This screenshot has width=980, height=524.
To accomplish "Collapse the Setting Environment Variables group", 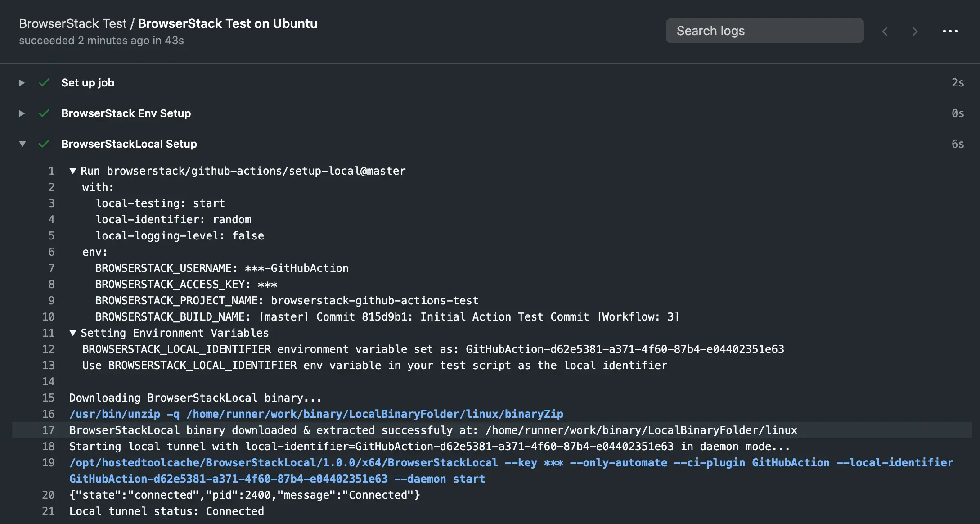I will coord(73,333).
